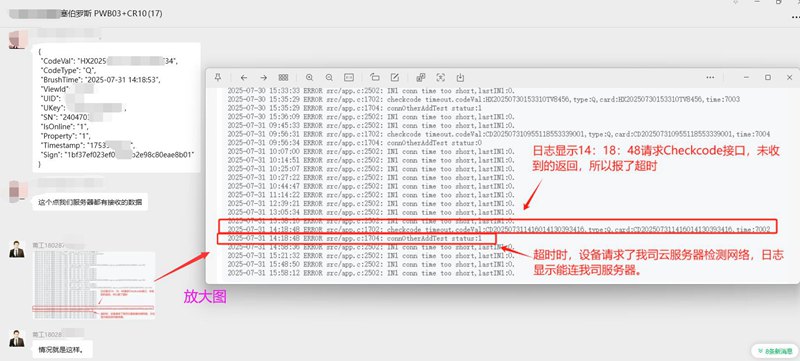Click log line 2025-07-30 15:35:29 checkcode timeout
Screen dimensions: 800x361
point(483,99)
